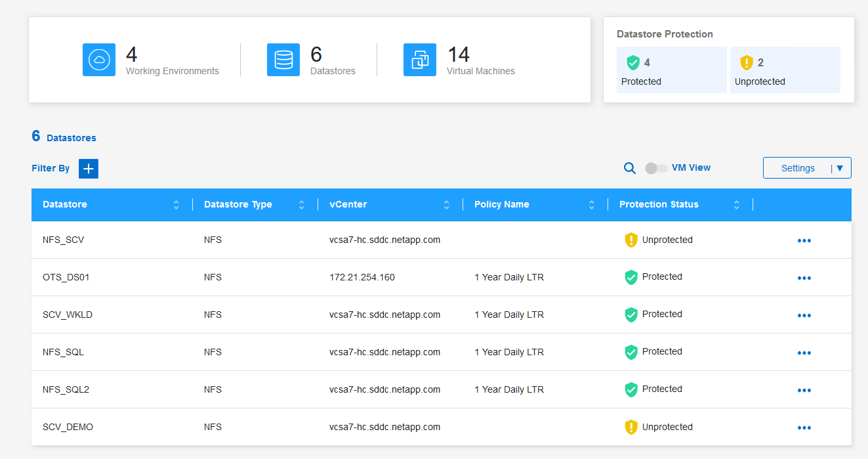Sort by Datastore column arrows
Screen dimensions: 868x459
(176, 205)
